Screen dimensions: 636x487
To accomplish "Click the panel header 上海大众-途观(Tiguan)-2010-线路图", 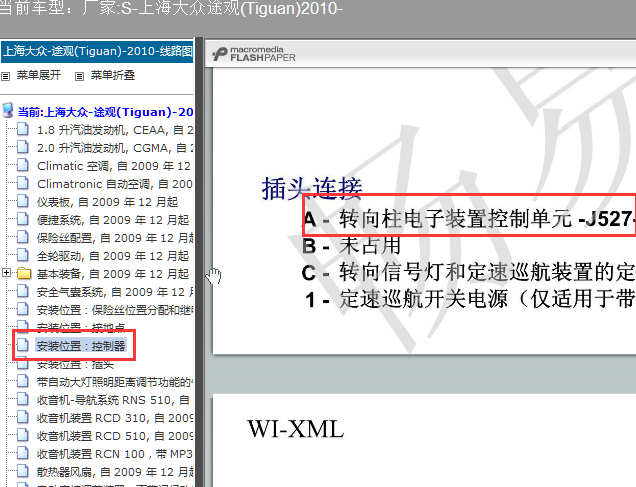I will (x=97, y=51).
